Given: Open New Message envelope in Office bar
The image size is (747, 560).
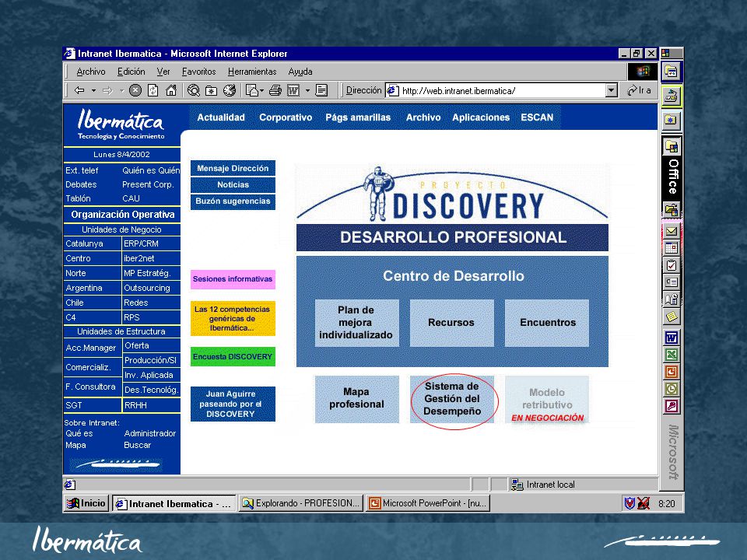Looking at the screenshot, I should click(x=672, y=232).
